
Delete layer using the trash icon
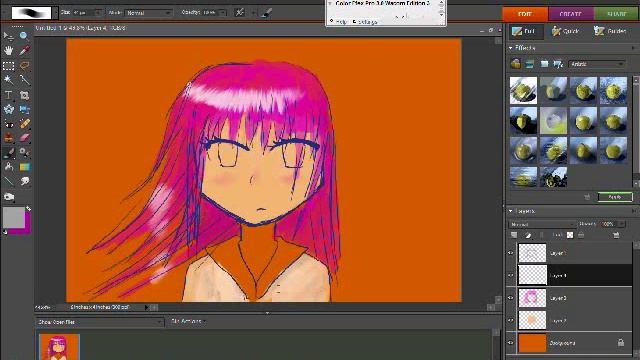(x=616, y=235)
